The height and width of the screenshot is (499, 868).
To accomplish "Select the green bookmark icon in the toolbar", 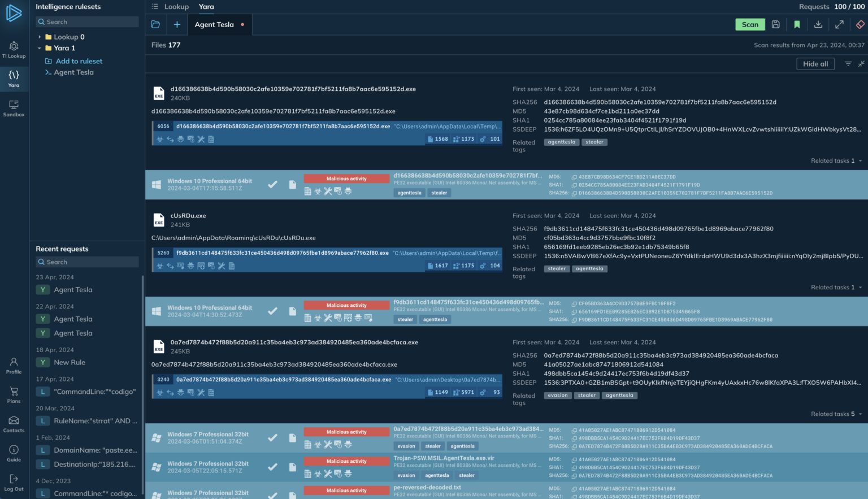I will (x=797, y=24).
